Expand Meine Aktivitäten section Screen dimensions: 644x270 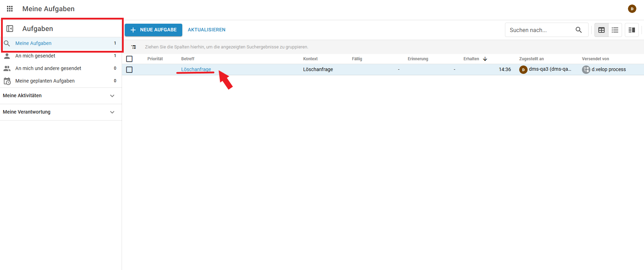[112, 96]
